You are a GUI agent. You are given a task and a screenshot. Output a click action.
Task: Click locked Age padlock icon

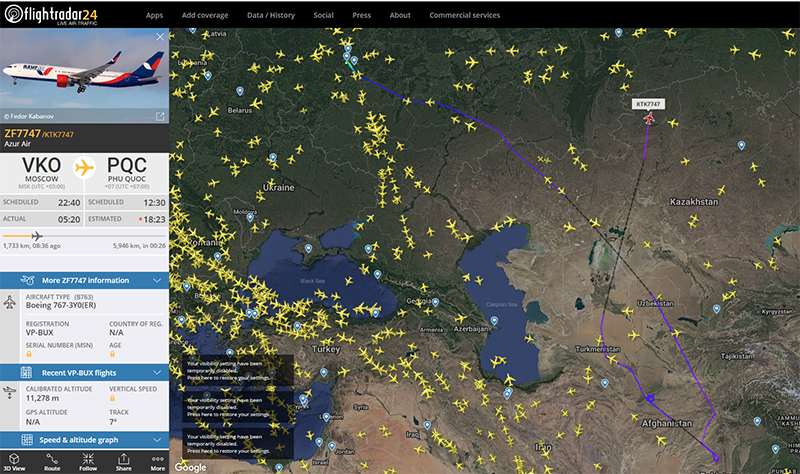pos(112,354)
